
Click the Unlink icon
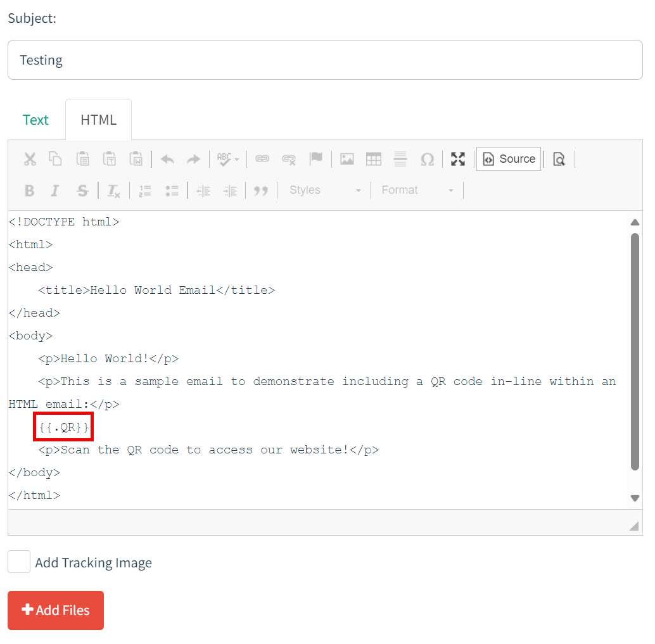click(289, 159)
